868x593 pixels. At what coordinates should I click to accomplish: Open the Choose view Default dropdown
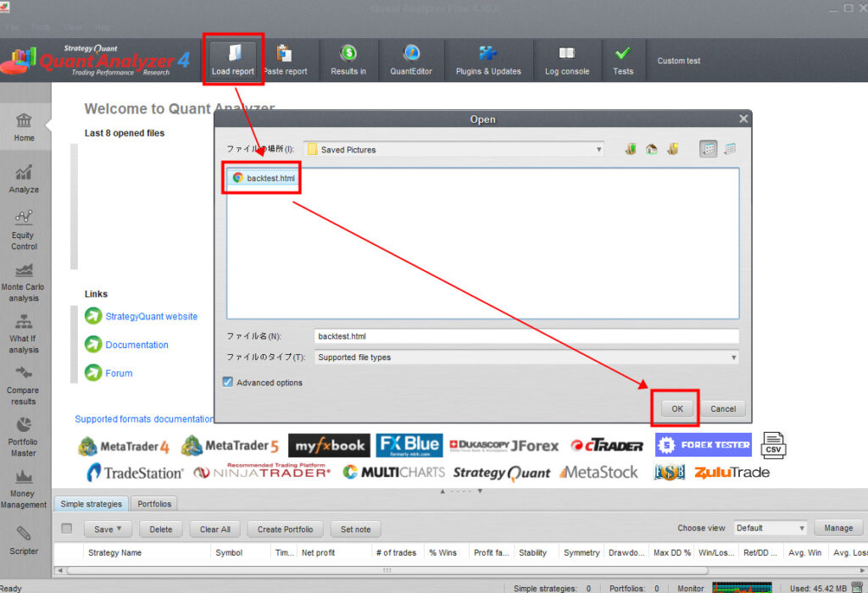point(770,529)
